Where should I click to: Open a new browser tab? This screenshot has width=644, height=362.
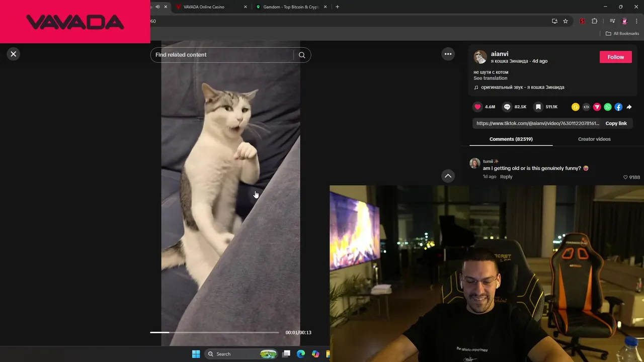click(337, 7)
